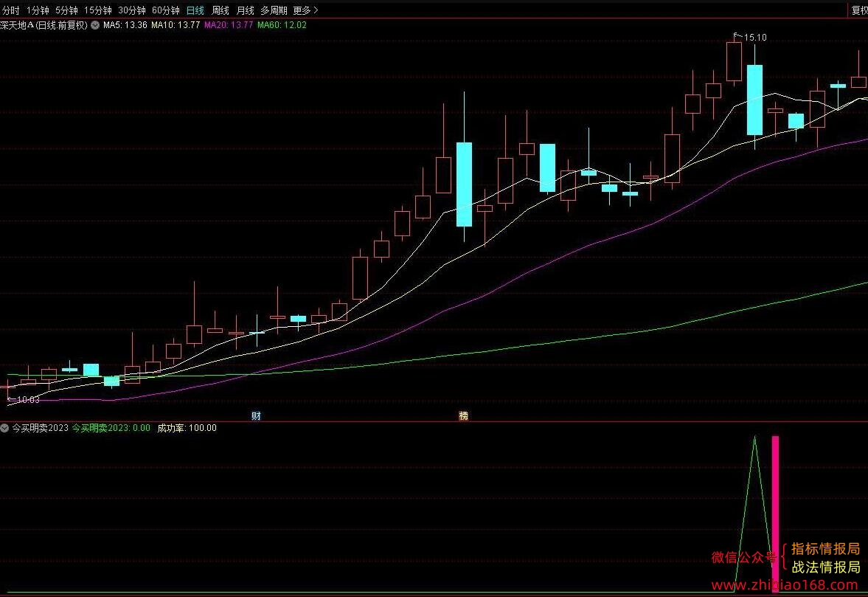Image resolution: width=868 pixels, height=597 pixels.
Task: Switch to the 分时 intraday tab
Action: point(10,10)
